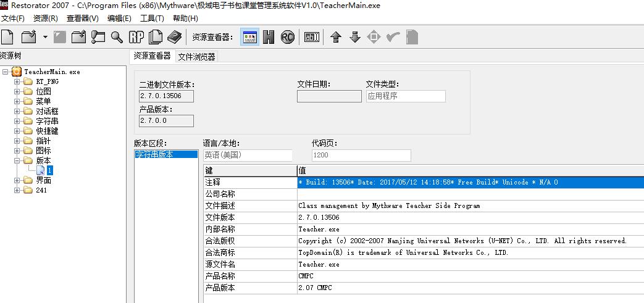Click the 二进制文件版本 input field
The width and height of the screenshot is (644, 303).
[x=166, y=96]
